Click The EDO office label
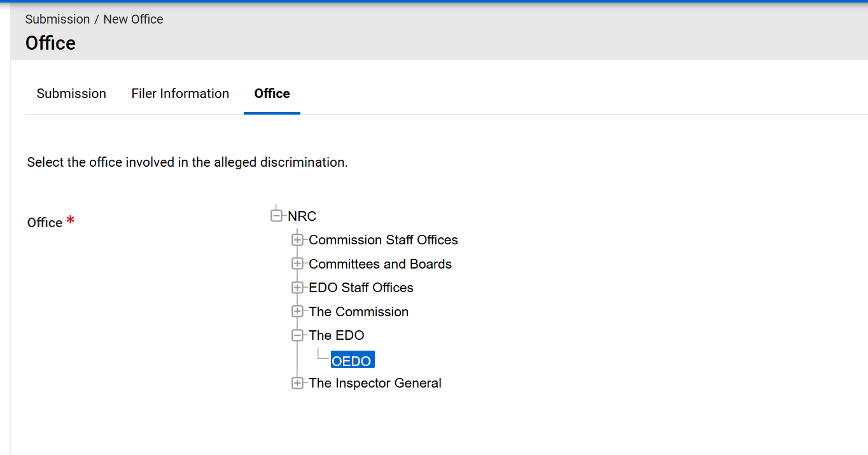Screen dimensions: 868x455 pos(337,335)
